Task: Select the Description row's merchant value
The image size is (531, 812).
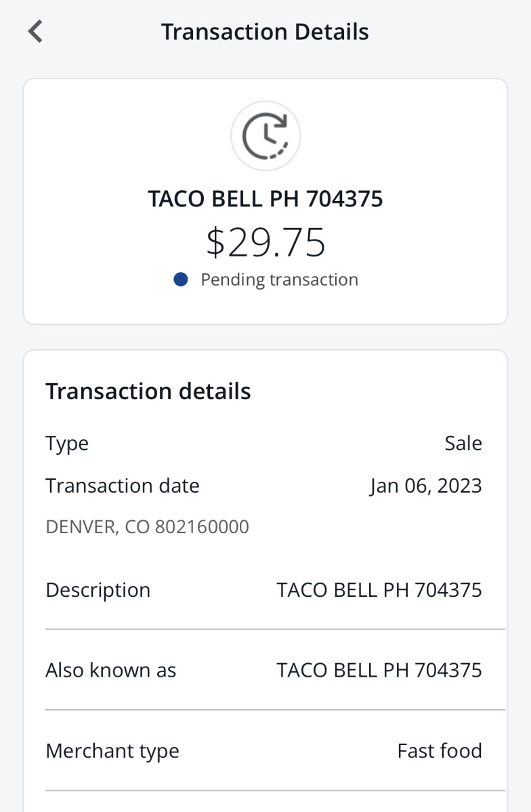Action: click(379, 590)
